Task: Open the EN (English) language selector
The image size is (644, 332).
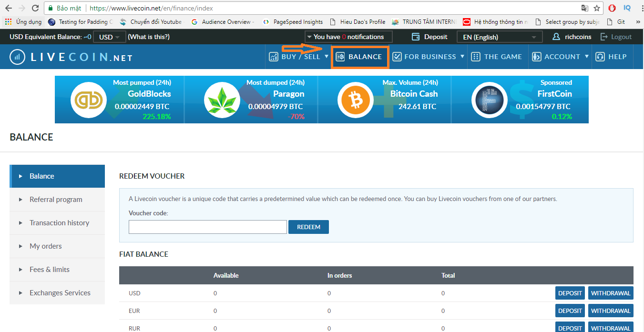Action: coord(499,37)
